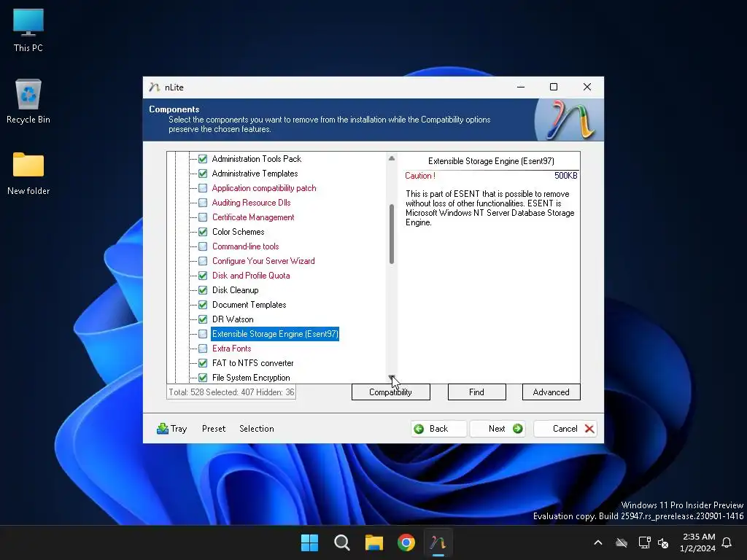Open the network display tray icon

pos(644,542)
